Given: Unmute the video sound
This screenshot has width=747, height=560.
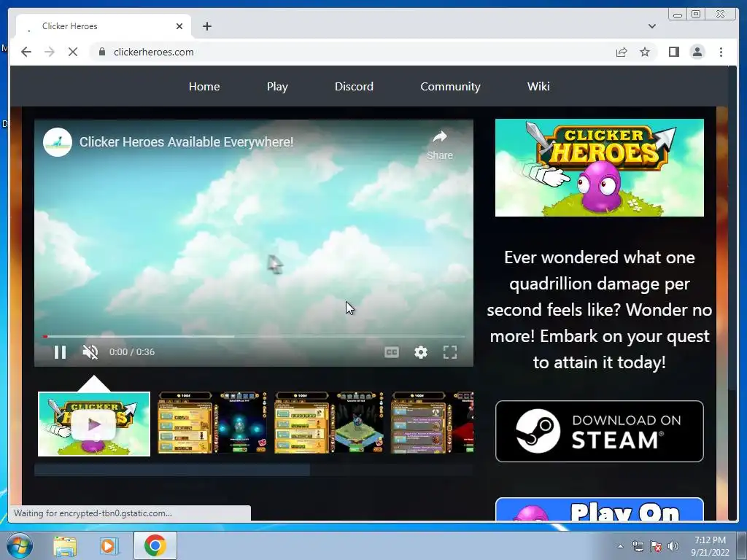Looking at the screenshot, I should tap(90, 352).
